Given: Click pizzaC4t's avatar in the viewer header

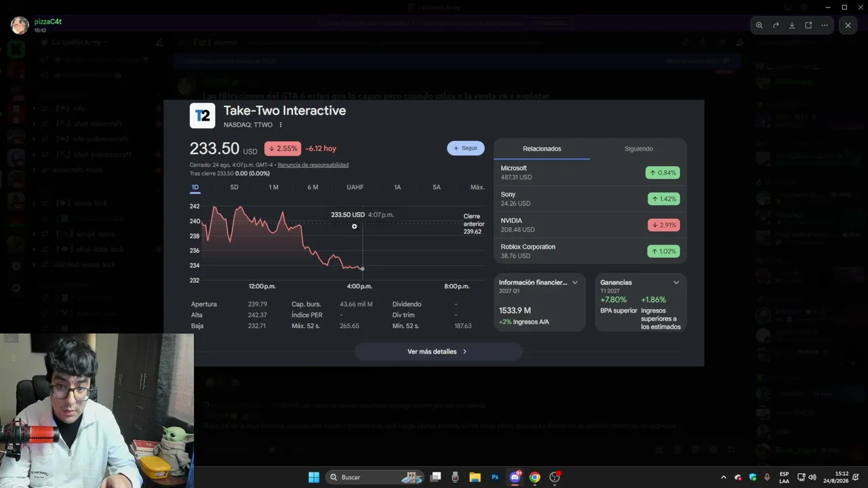Looking at the screenshot, I should tap(20, 26).
